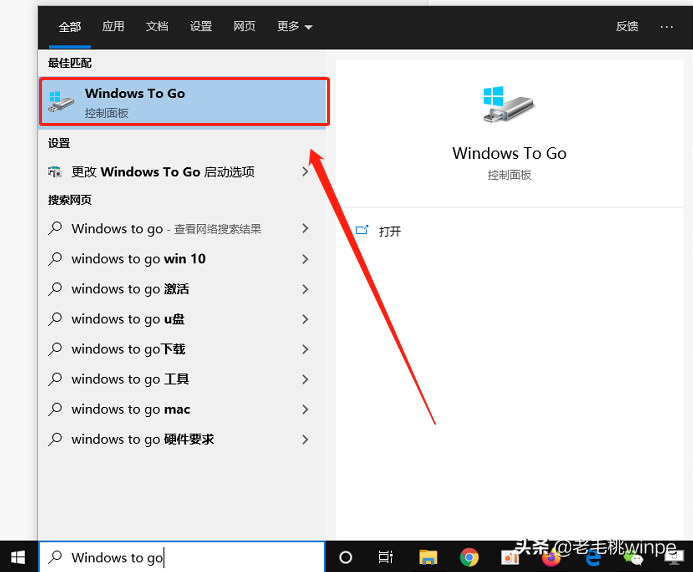
Task: Expand arrow for windows to go u盘
Action: (x=305, y=319)
